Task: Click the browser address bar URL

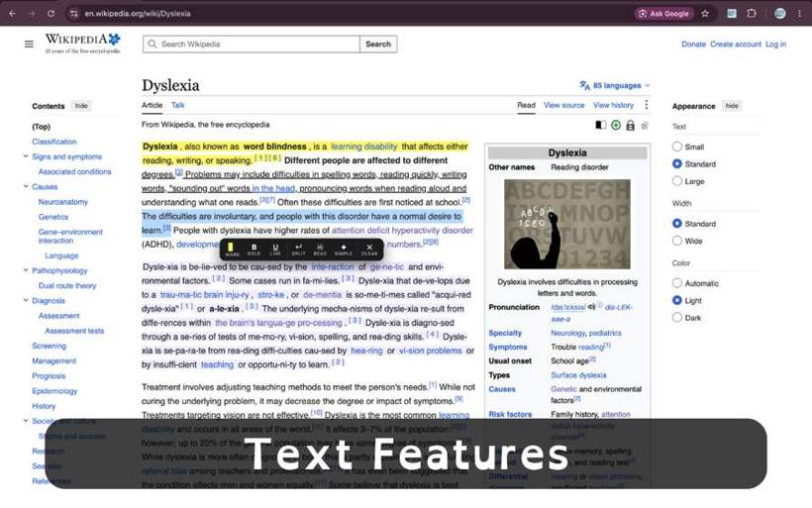Action: tap(138, 14)
